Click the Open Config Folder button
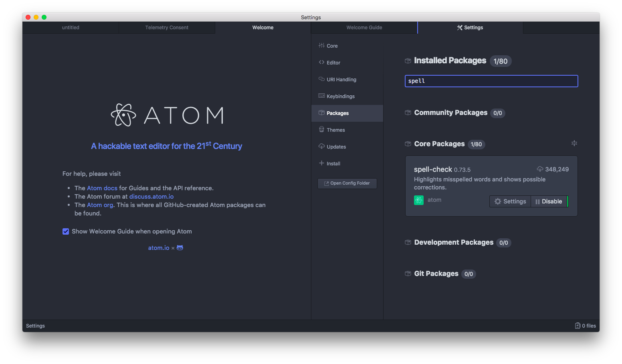This screenshot has height=364, width=622. (347, 183)
